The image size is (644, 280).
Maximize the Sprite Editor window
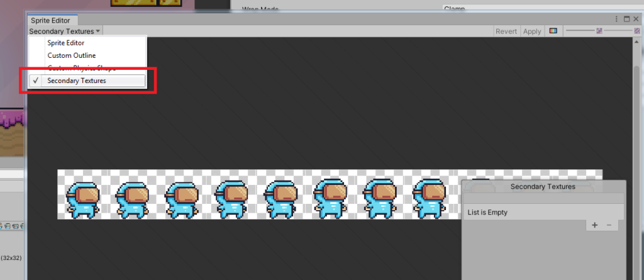click(x=627, y=19)
